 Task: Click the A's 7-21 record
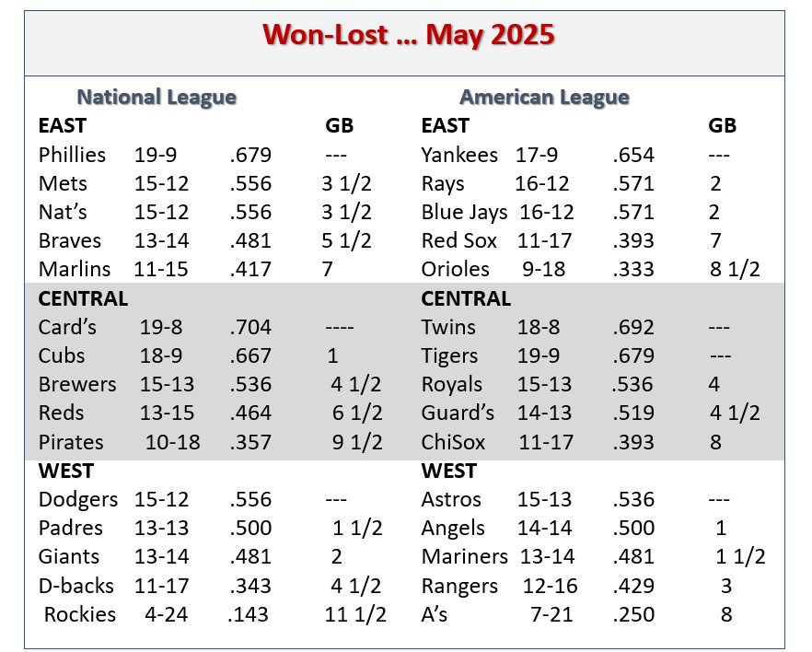551,615
